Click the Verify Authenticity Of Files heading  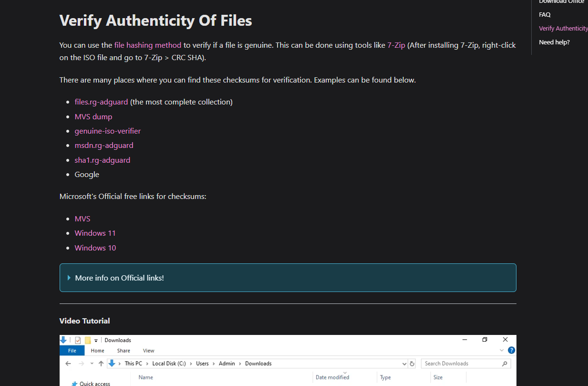pos(156,21)
